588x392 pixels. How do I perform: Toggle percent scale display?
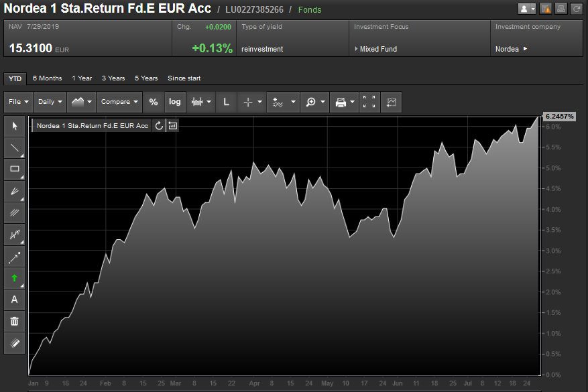(154, 102)
